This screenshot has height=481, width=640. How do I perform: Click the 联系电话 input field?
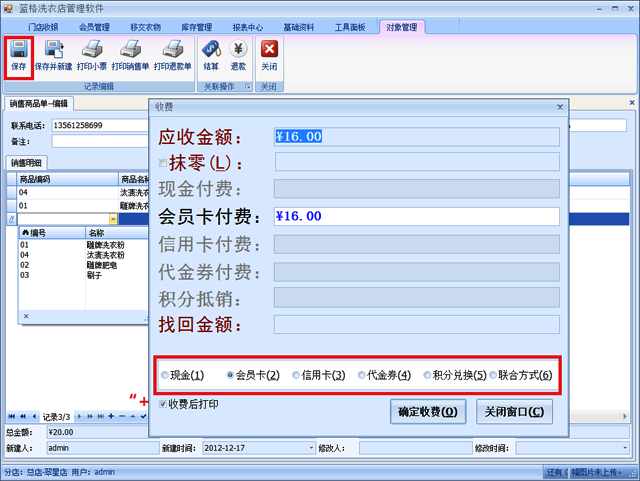(x=100, y=125)
